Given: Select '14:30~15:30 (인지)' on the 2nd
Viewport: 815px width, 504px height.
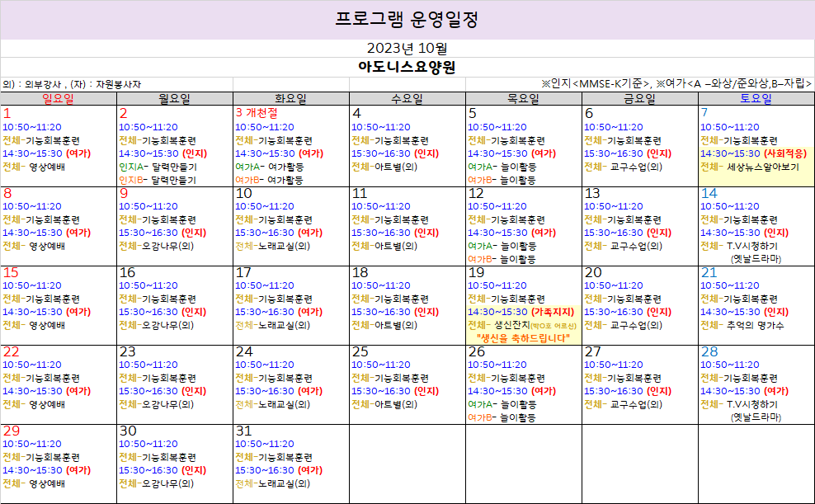Looking at the screenshot, I should pyautogui.click(x=163, y=153).
